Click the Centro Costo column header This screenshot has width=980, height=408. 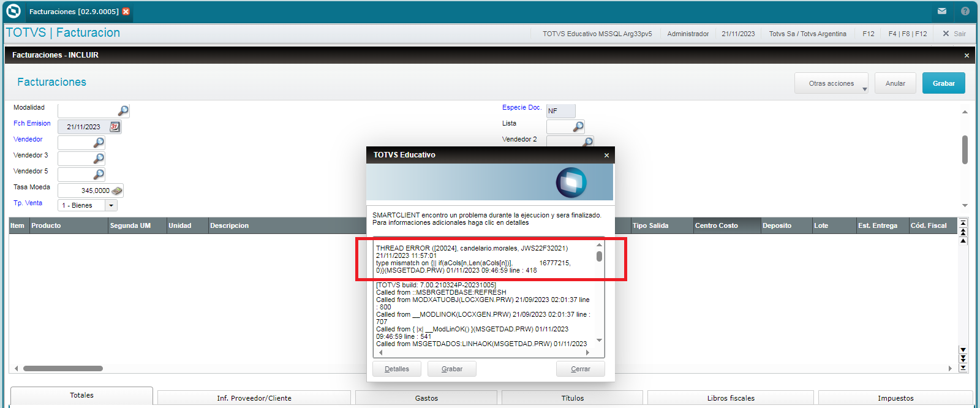(x=727, y=225)
